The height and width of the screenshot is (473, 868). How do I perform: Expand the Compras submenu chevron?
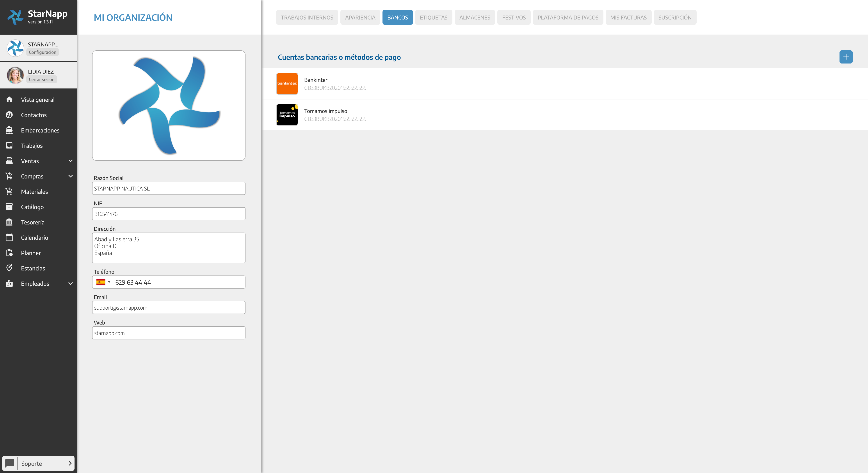pos(70,176)
